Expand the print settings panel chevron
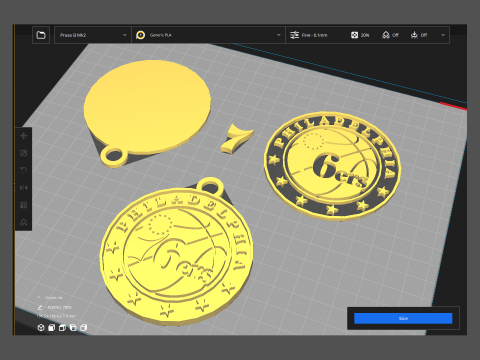This screenshot has width=480, height=360. click(443, 35)
